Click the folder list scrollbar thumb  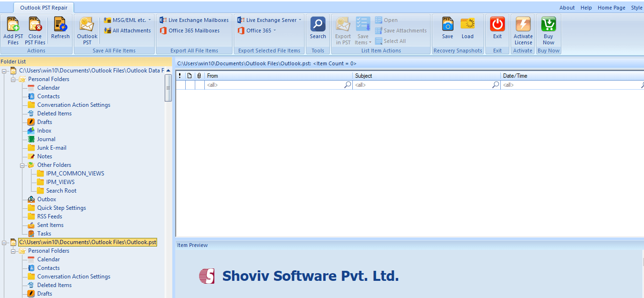(x=168, y=88)
